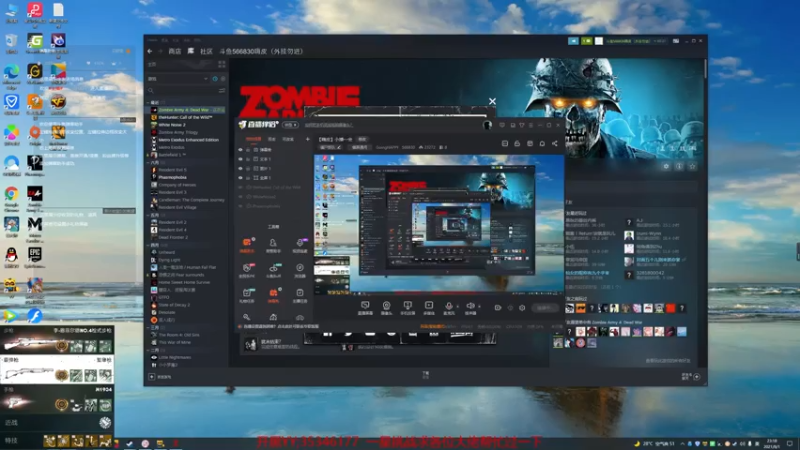
Task: Click the add game button at Steam's bottom left
Action: 160,377
